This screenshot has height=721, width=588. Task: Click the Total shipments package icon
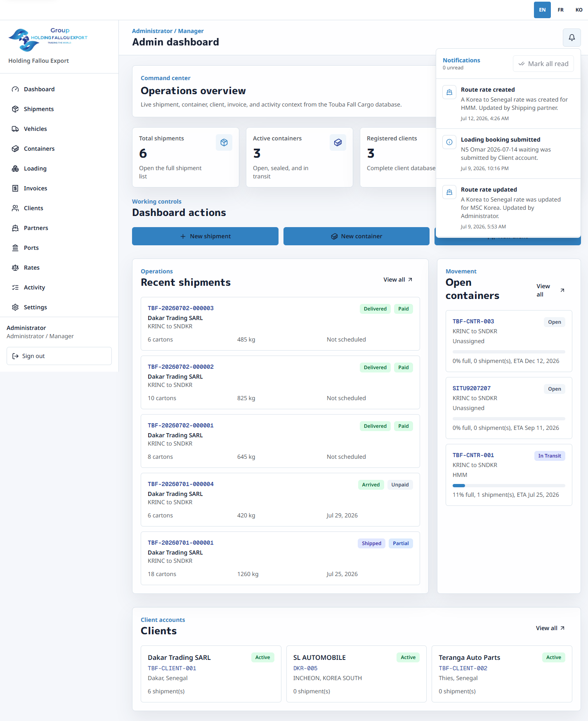(x=224, y=142)
